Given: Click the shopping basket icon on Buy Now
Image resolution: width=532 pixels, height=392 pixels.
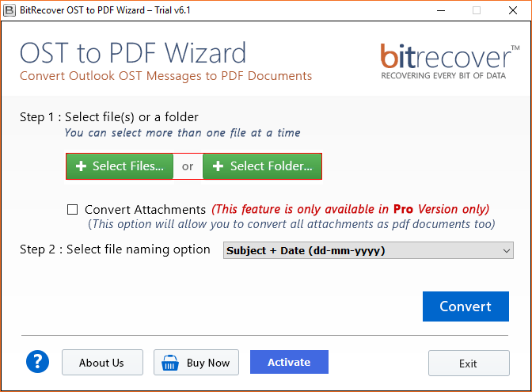Looking at the screenshot, I should [x=170, y=363].
